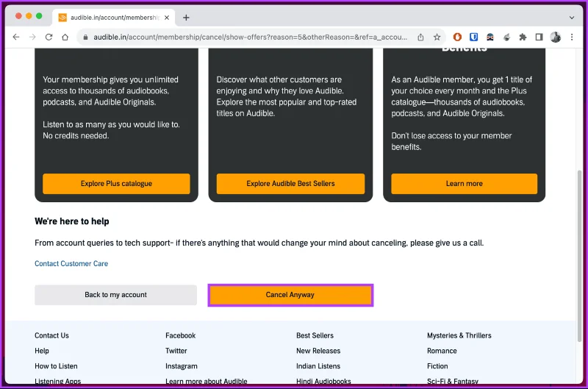Open the grey bird extension icon
Screen dimensions: 588x389
pyautogui.click(x=506, y=37)
